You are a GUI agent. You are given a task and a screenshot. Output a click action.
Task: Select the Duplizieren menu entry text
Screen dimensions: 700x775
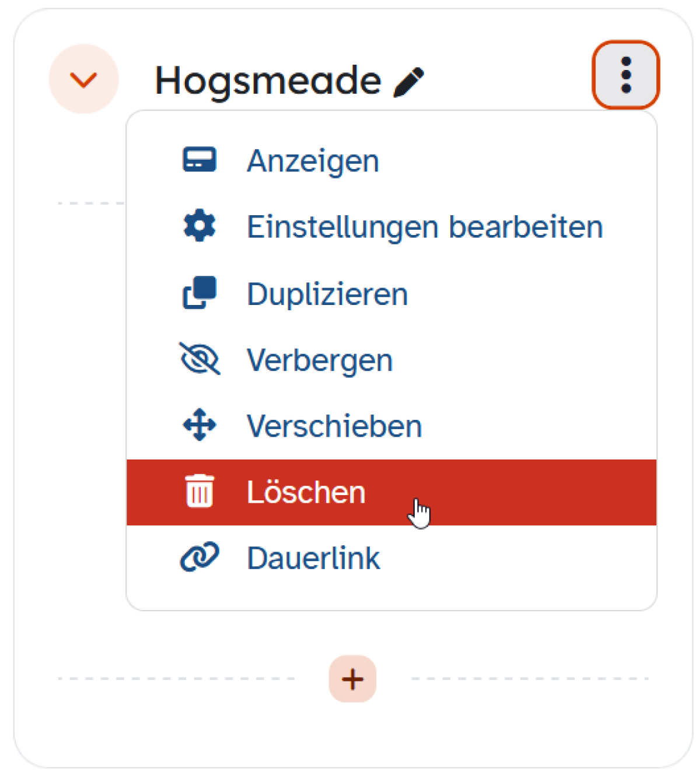[x=327, y=294]
